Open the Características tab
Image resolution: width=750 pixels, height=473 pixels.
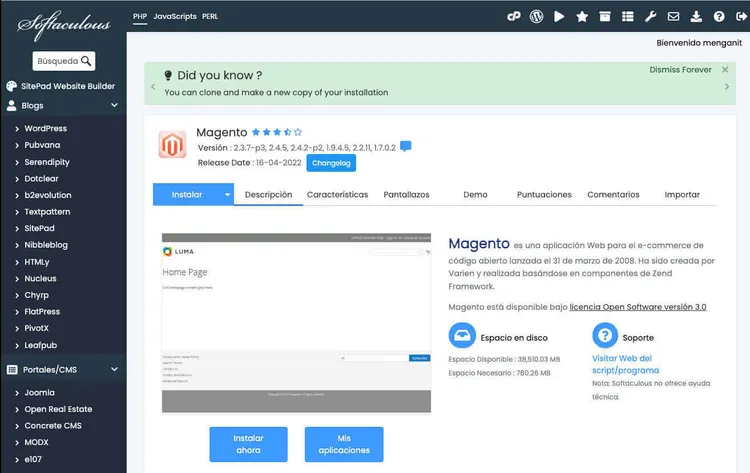pyautogui.click(x=337, y=195)
